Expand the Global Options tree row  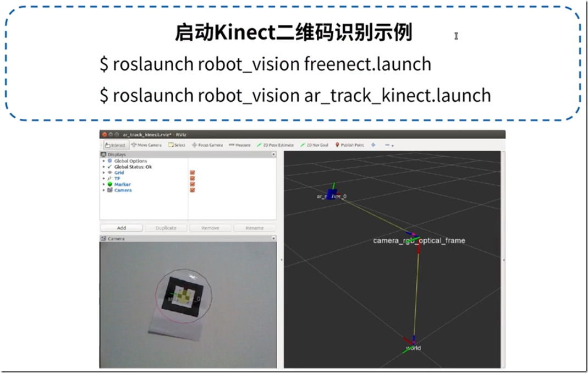[104, 161]
